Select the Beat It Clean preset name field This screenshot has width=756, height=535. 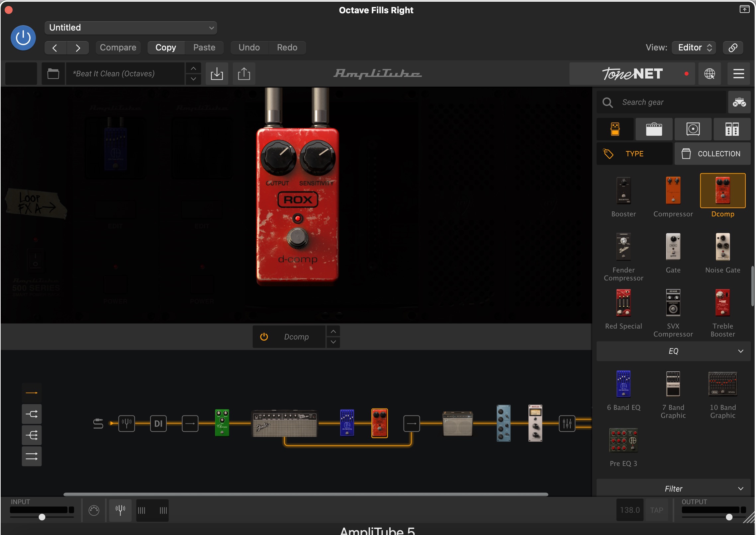click(x=125, y=73)
